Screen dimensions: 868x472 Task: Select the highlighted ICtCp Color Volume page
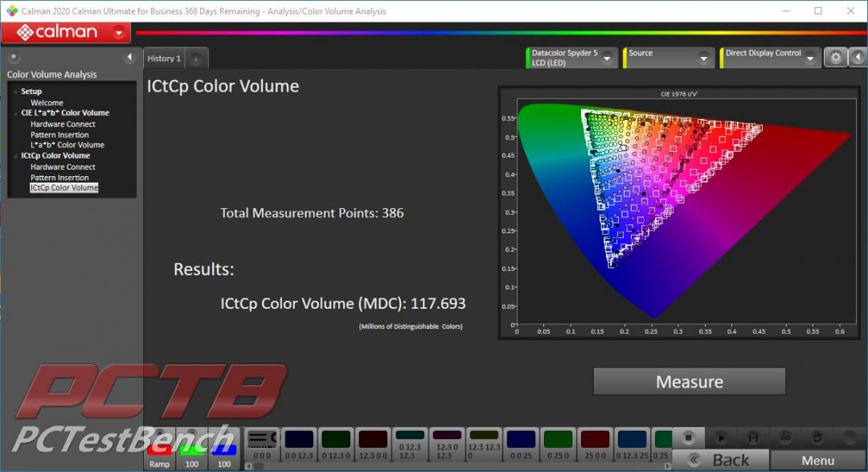click(x=63, y=188)
